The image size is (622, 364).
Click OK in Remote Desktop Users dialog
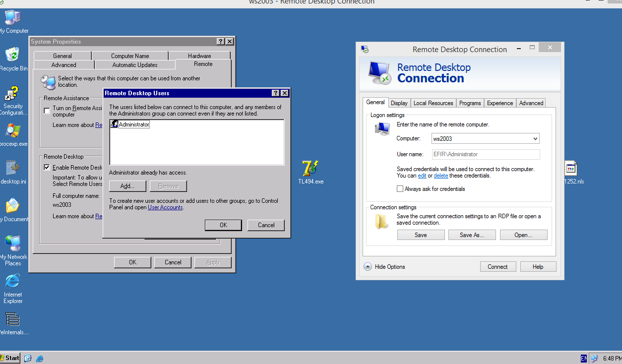coord(223,225)
